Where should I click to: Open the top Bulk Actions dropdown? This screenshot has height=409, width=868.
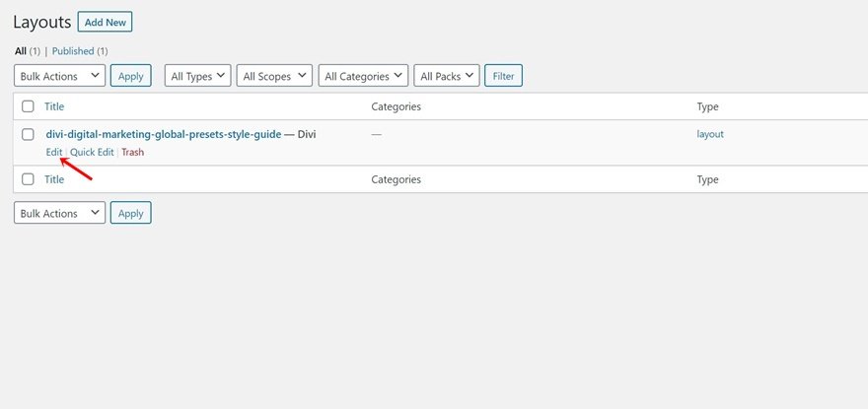tap(59, 75)
